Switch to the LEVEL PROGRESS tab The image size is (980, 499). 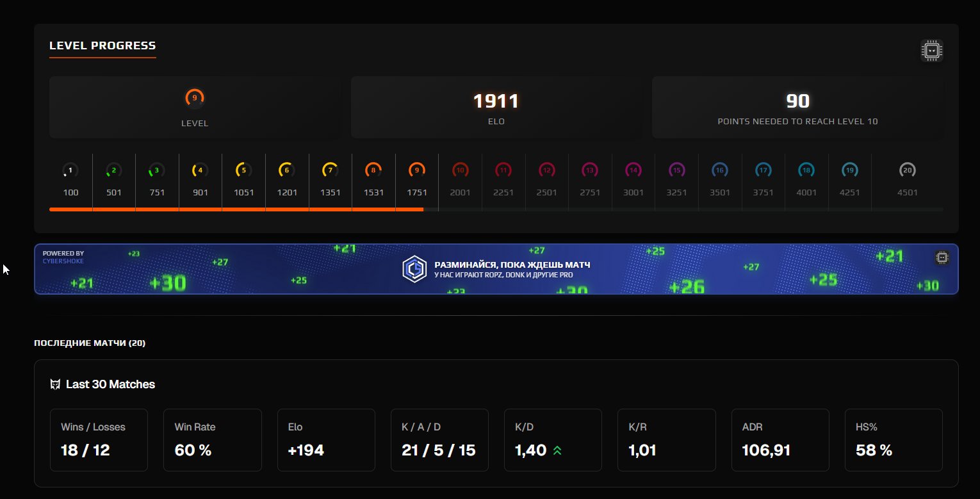(102, 45)
